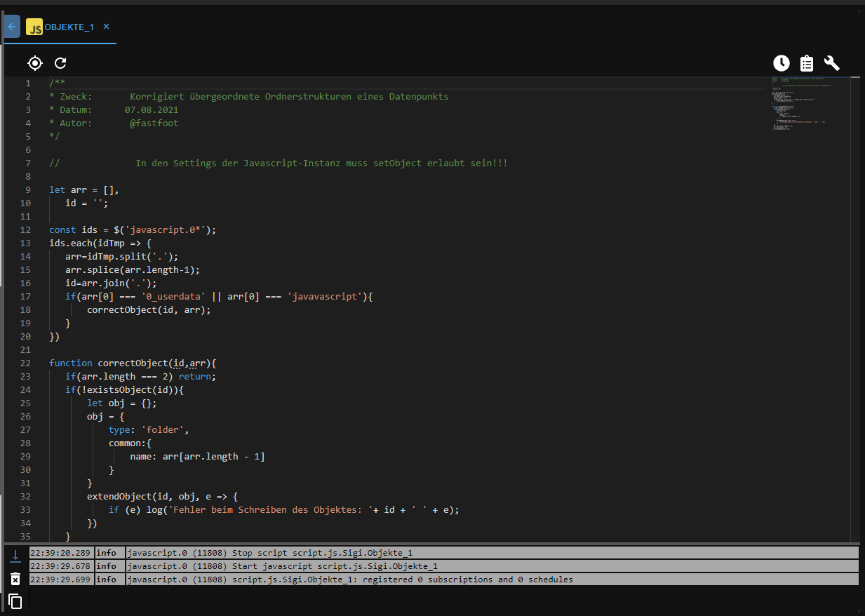Click the '07.08.2021' date comment
This screenshot has height=616, width=865.
click(x=152, y=109)
